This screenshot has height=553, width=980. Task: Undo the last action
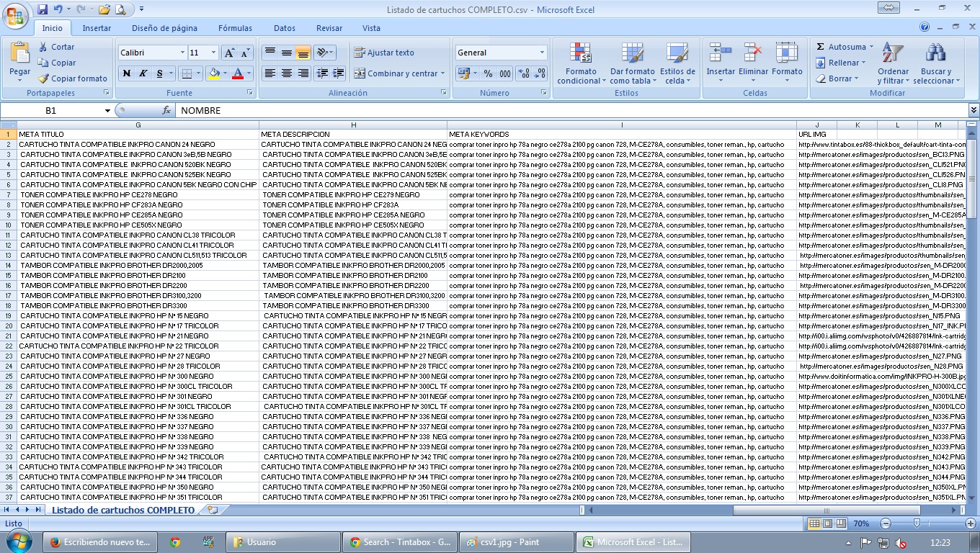(58, 10)
